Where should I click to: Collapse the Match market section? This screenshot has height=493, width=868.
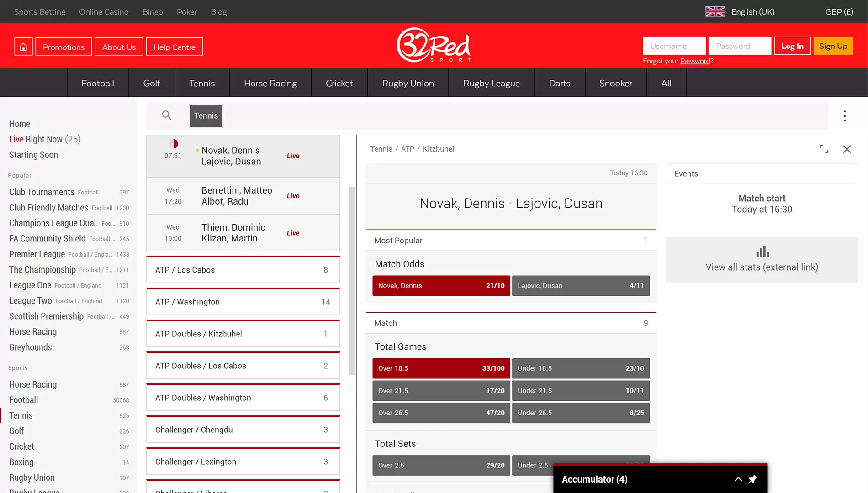[511, 323]
